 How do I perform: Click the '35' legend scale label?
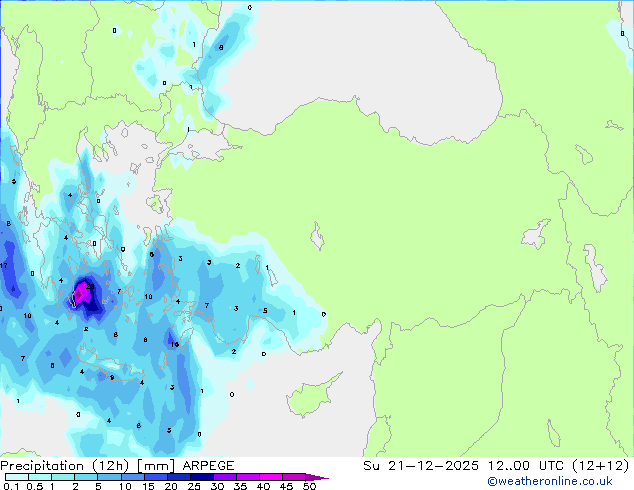[x=240, y=486]
